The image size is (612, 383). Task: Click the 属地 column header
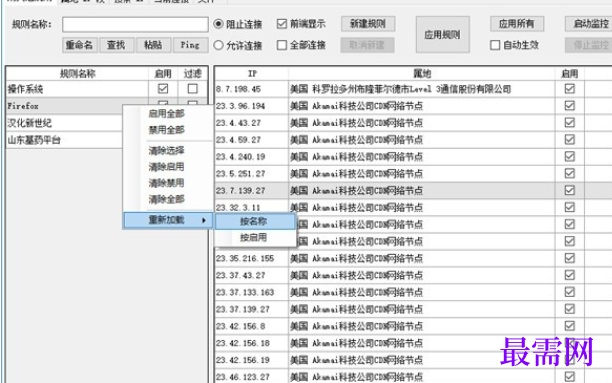(422, 73)
